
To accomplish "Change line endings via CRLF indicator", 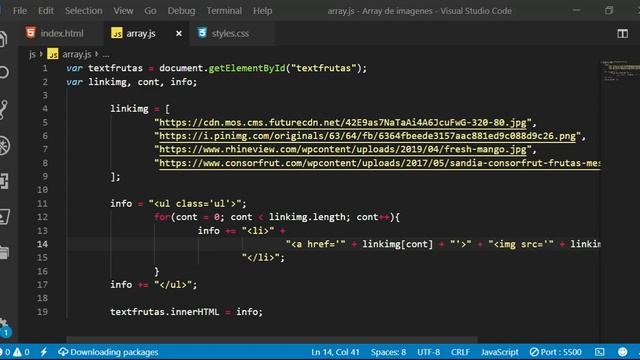I will tap(460, 352).
